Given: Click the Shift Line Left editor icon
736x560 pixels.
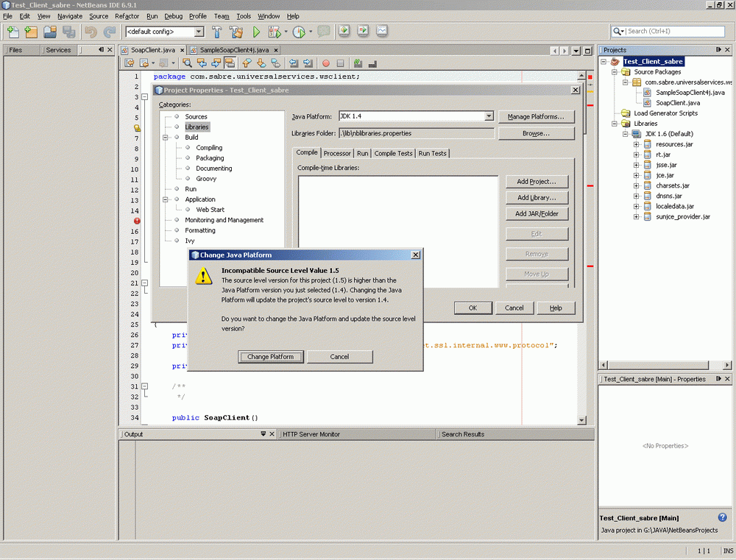Looking at the screenshot, I should coord(294,63).
